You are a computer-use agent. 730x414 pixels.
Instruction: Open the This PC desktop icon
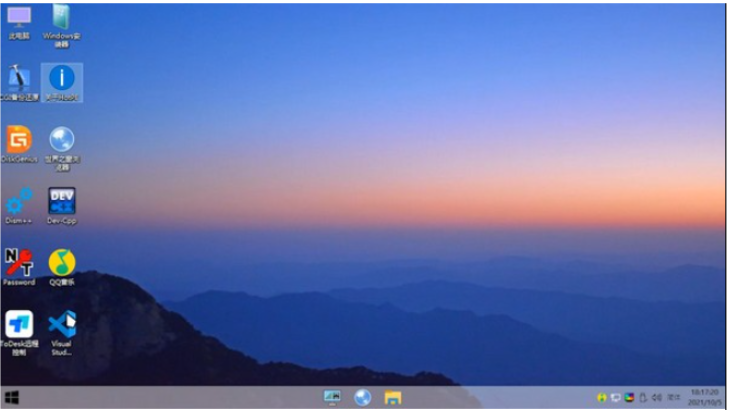tap(19, 22)
